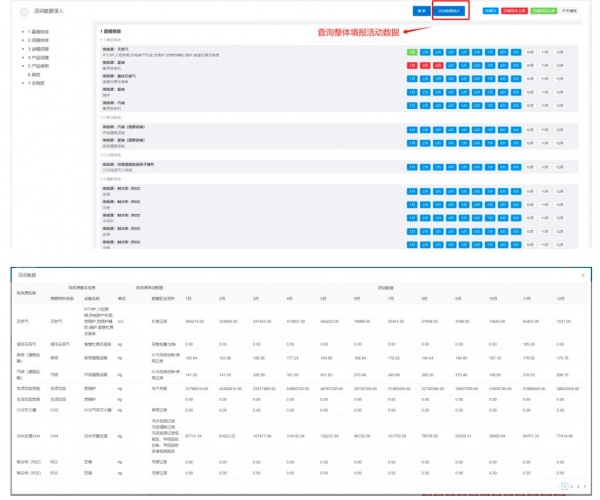Click the 设备名称 column header in dialog
The width and height of the screenshot is (600, 500).
click(x=92, y=298)
